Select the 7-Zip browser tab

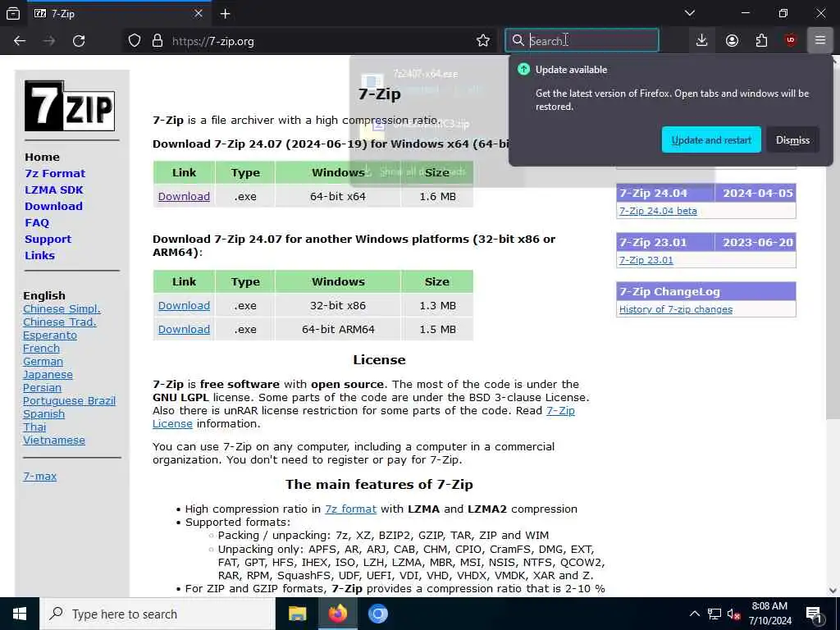[x=118, y=13]
